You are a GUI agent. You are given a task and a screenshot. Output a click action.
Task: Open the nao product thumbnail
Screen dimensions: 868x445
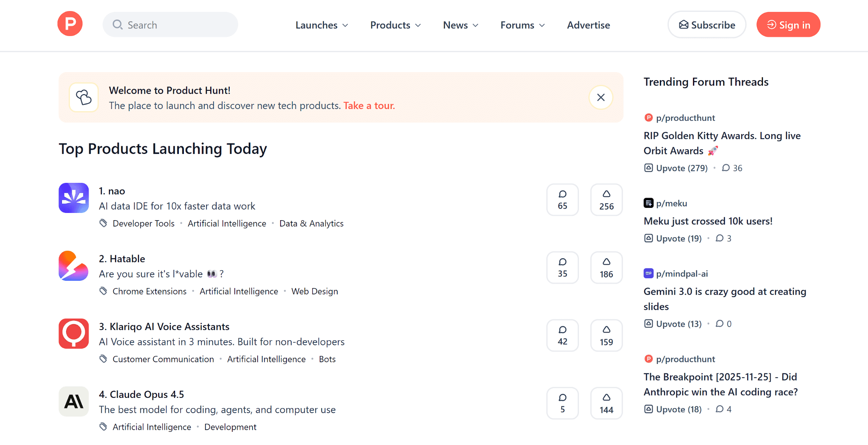point(73,198)
